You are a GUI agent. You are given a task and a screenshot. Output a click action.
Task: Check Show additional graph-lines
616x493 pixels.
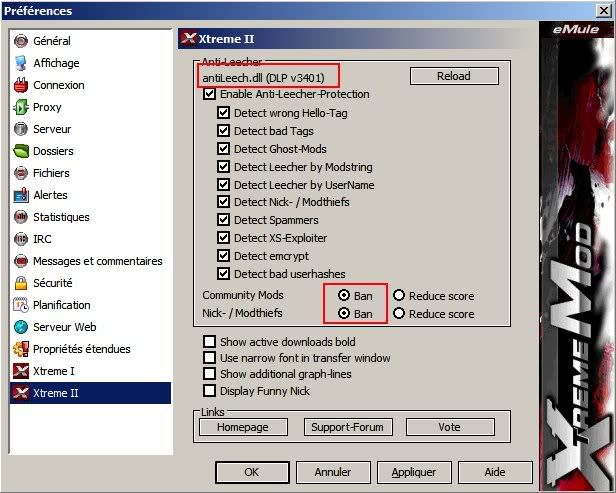tap(209, 374)
